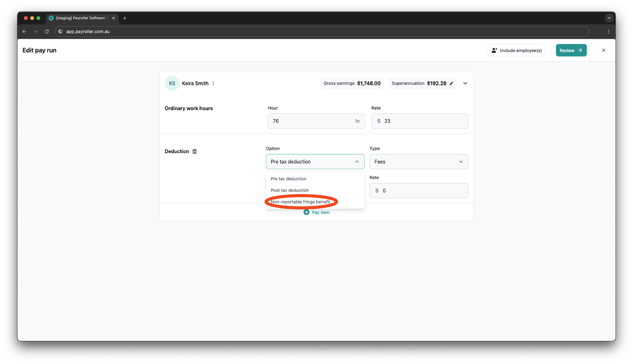Go back to the previous browser page
633x364 pixels.
(25, 32)
